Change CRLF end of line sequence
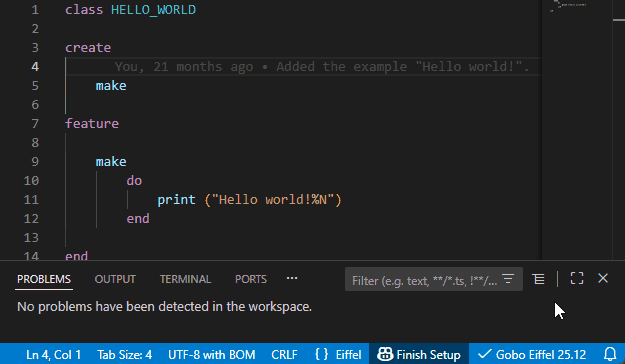625x364 pixels. [284, 354]
